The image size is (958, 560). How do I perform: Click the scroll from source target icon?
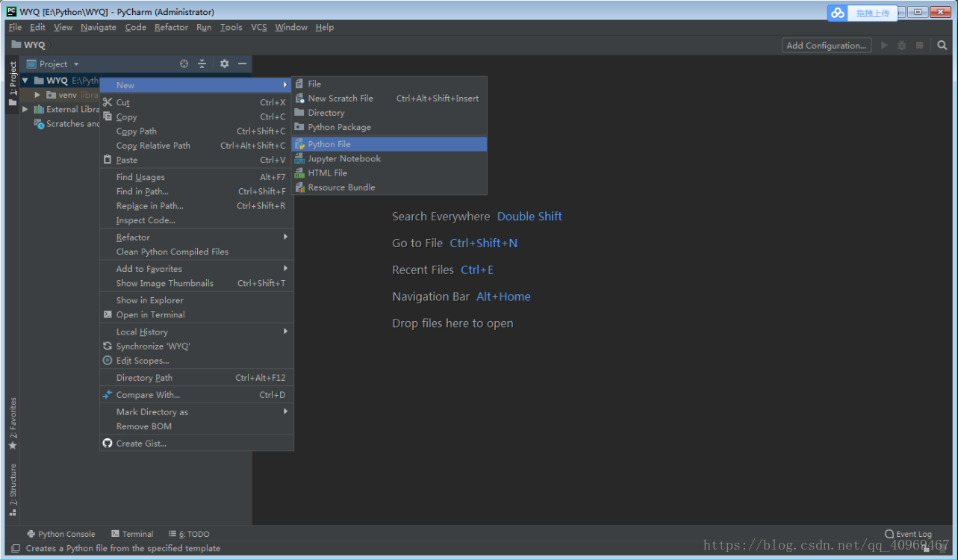pyautogui.click(x=184, y=64)
